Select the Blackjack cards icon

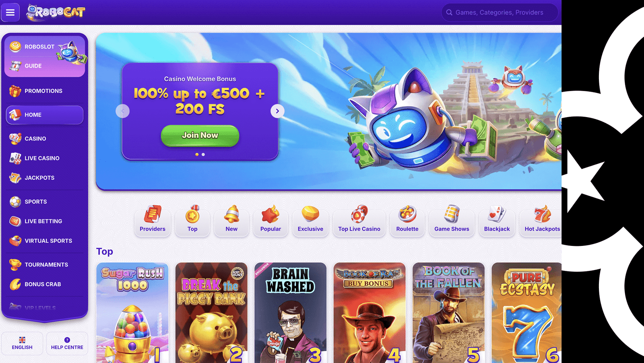(x=497, y=214)
